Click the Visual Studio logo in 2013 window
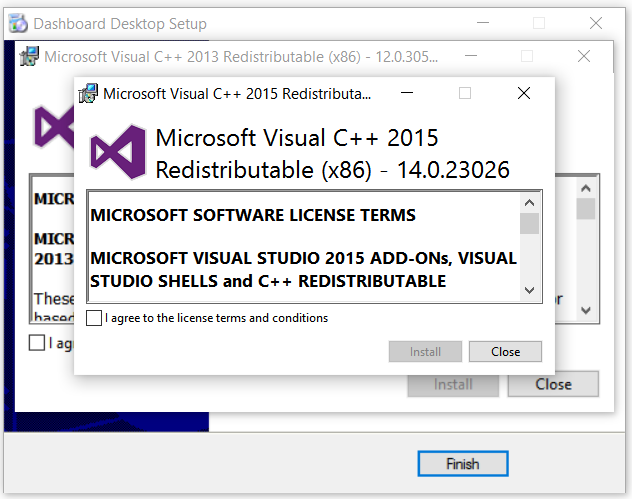 (54, 127)
